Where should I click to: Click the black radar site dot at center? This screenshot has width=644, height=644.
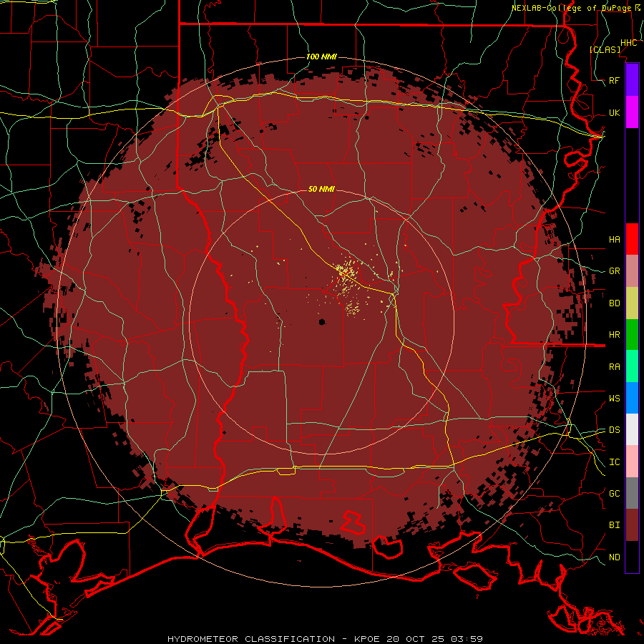(x=322, y=321)
